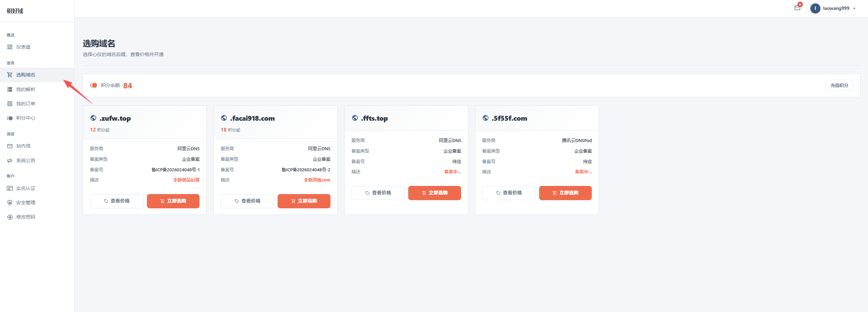Viewport: 868px width, 312px height.
Task: Click the 全新顶级com description text
Action: (x=317, y=180)
